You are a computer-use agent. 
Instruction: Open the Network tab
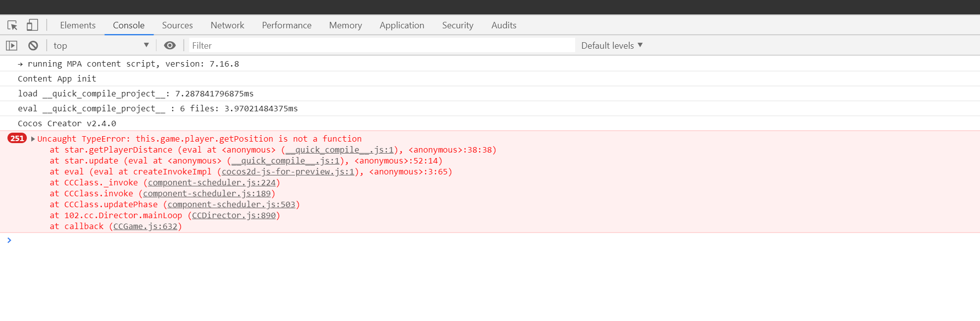[227, 25]
